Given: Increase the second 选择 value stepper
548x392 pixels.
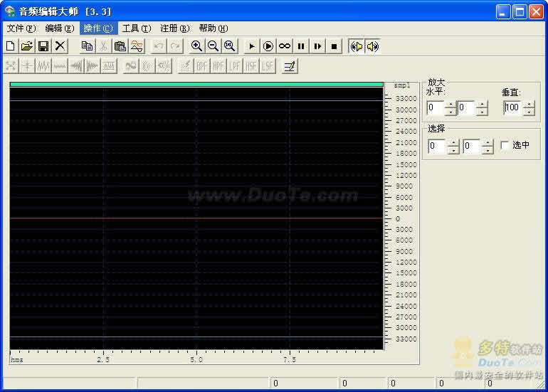Looking at the screenshot, I should coord(488,142).
